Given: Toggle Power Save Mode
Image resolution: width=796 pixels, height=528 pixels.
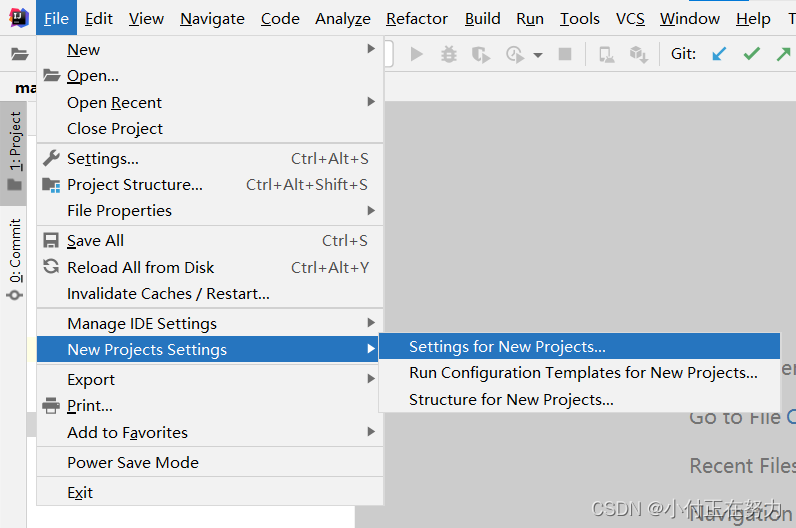Looking at the screenshot, I should (133, 462).
